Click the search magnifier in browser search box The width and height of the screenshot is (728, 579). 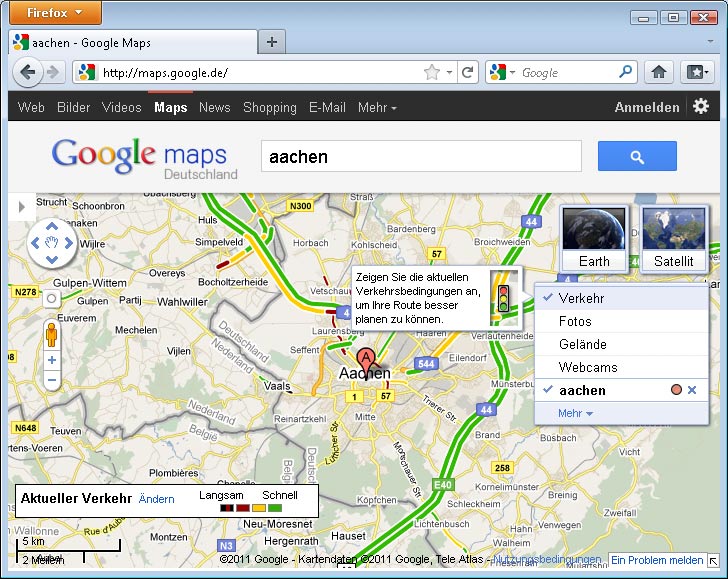[x=625, y=72]
